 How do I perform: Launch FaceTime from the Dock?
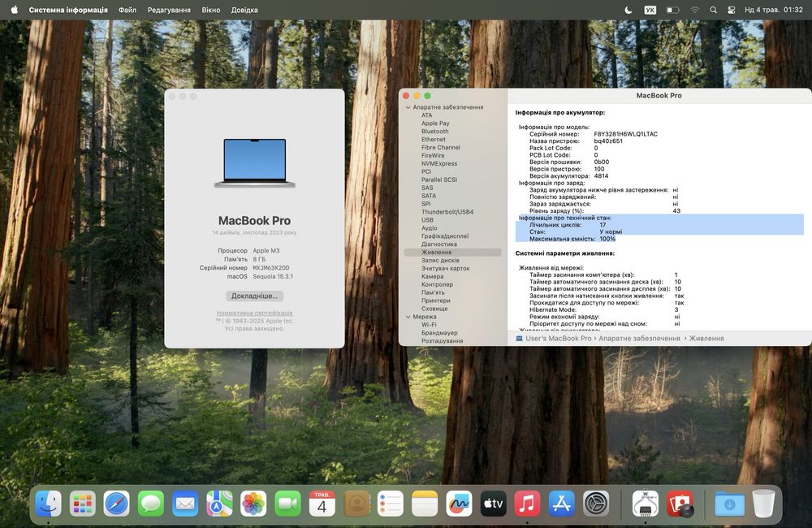[x=287, y=503]
